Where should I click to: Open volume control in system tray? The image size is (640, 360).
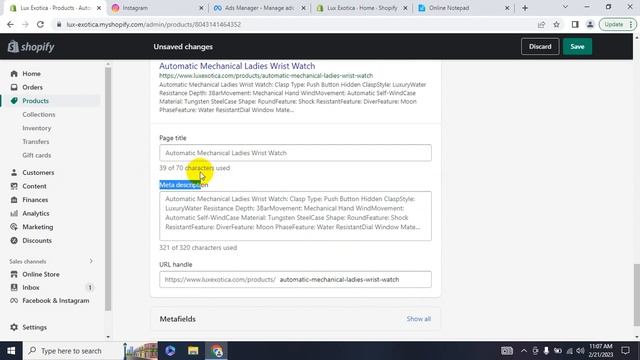click(x=580, y=351)
